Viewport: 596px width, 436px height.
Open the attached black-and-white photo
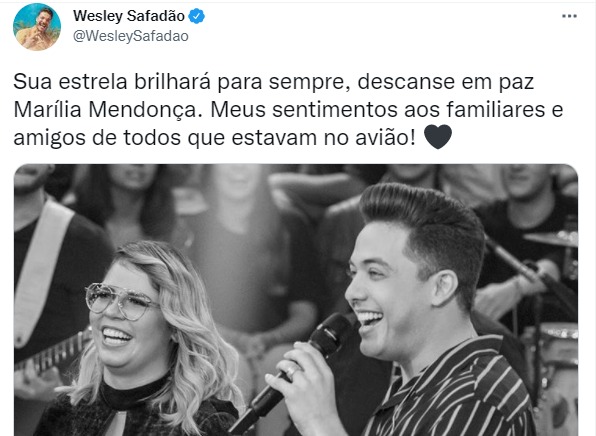(x=296, y=300)
